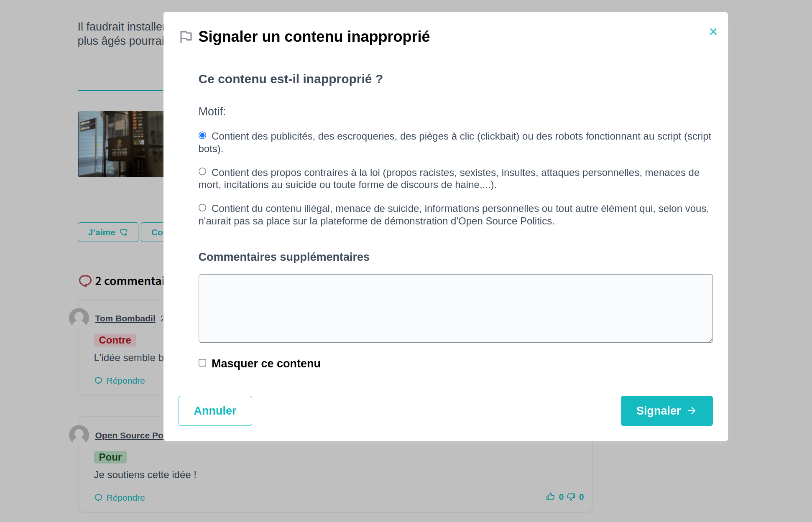Image resolution: width=812 pixels, height=522 pixels.
Task: Click the Commentaires supplémentaires text area
Action: coord(455,308)
